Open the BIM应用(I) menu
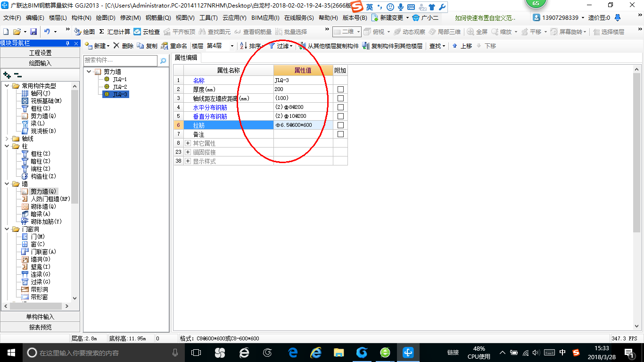Screen dimensions: 644x362 point(265,17)
